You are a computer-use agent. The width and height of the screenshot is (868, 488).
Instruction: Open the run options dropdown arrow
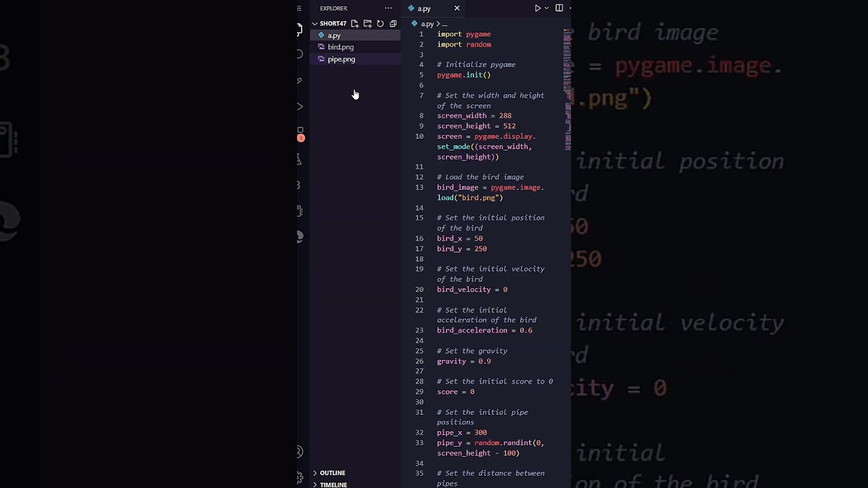coord(547,8)
